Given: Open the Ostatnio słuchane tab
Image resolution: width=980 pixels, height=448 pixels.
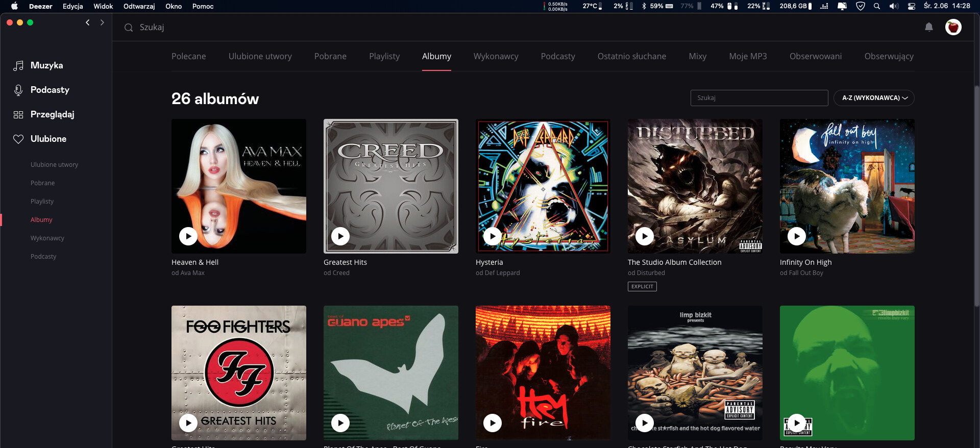Looking at the screenshot, I should (x=632, y=56).
